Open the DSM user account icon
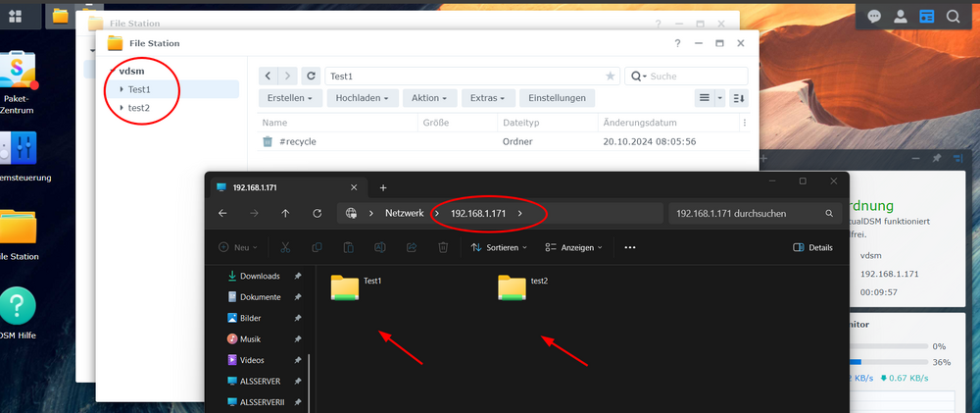Image resolution: width=980 pixels, height=413 pixels. [x=900, y=17]
